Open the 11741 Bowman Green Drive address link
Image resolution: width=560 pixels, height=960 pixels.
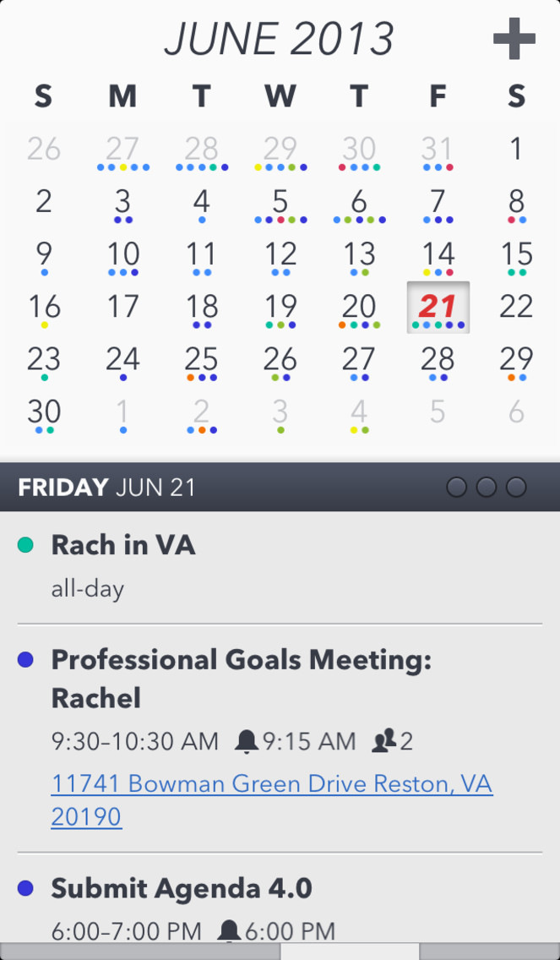pos(272,800)
